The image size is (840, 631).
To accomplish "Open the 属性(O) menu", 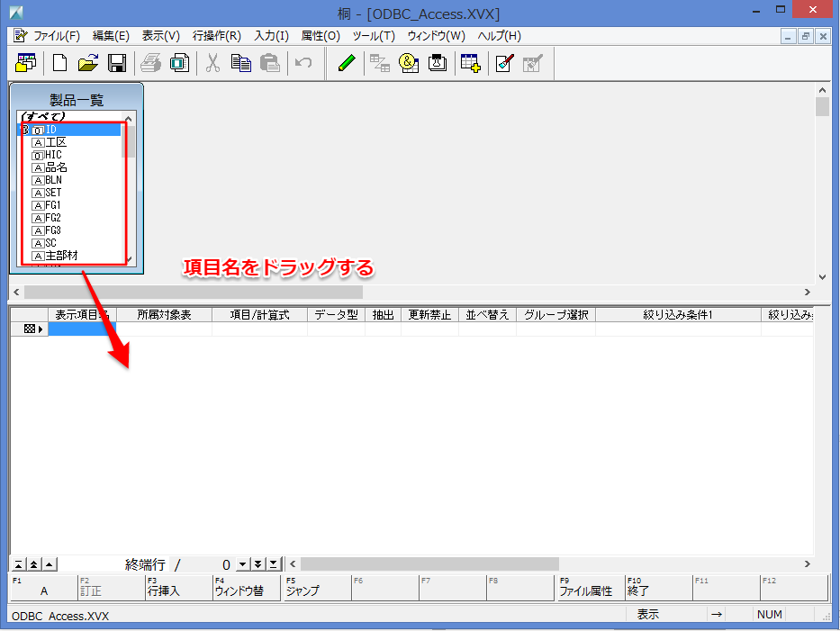I will (x=321, y=36).
